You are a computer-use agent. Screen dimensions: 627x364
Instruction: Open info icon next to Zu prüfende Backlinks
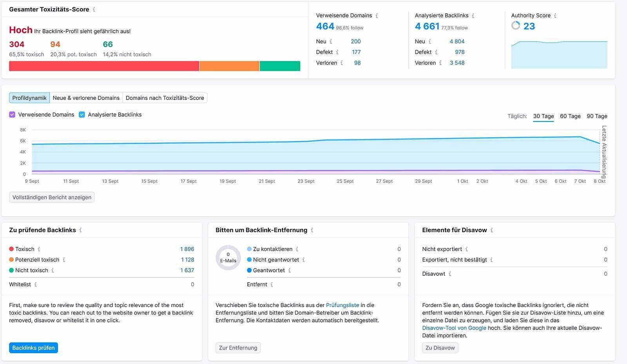(80, 230)
